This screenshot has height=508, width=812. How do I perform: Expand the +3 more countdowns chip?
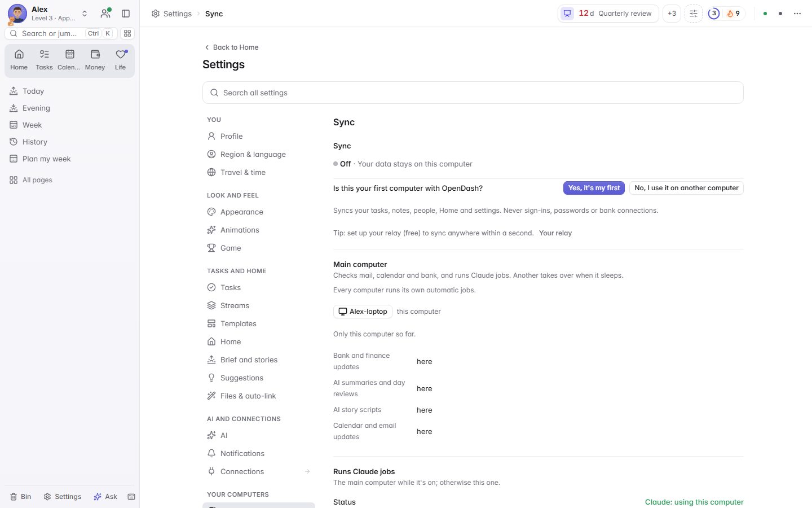tap(672, 14)
